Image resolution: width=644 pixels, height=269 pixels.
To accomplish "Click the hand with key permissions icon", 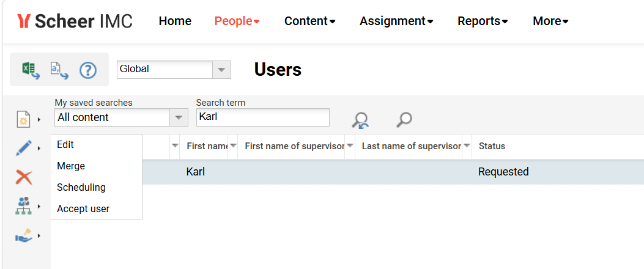I will click(x=23, y=236).
